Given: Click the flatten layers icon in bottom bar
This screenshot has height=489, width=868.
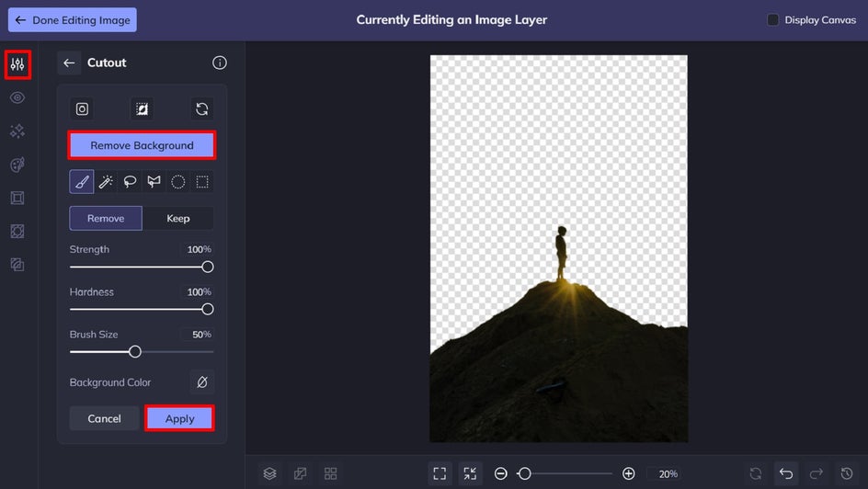Looking at the screenshot, I should click(x=300, y=473).
